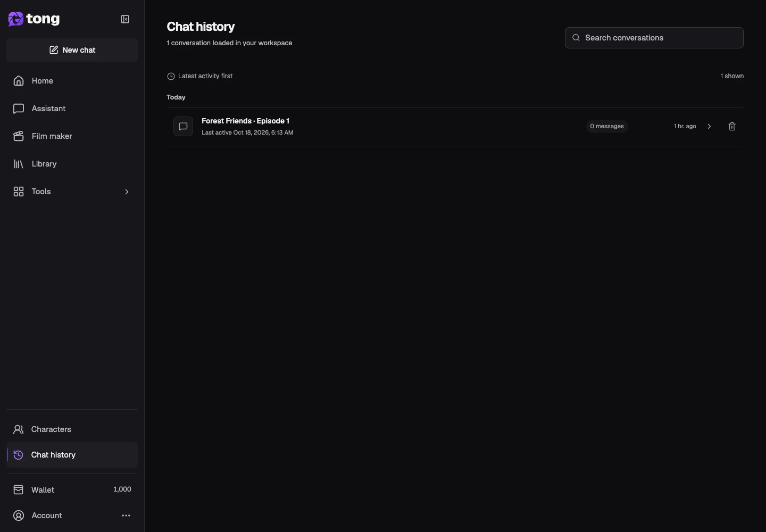Open Forest Friends conversation via chevron arrow
The width and height of the screenshot is (766, 532).
click(709, 127)
